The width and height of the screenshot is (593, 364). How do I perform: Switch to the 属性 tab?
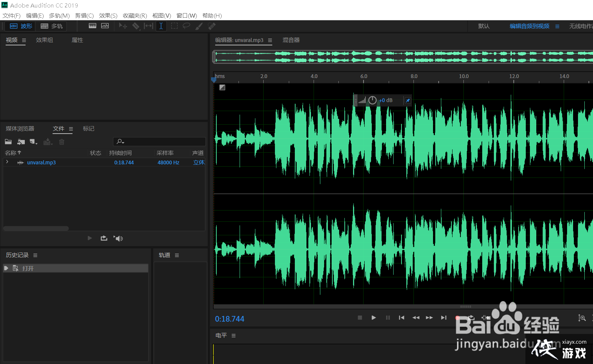click(77, 40)
